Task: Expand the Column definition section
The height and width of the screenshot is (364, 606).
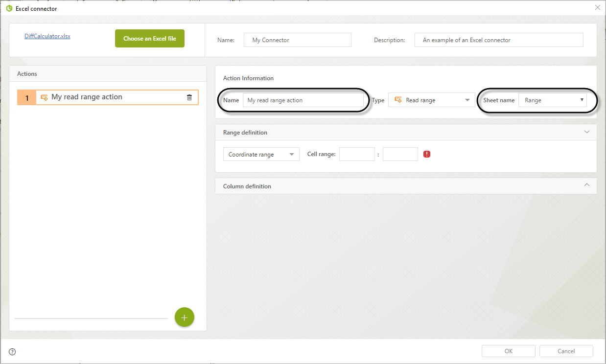Action: (x=586, y=185)
